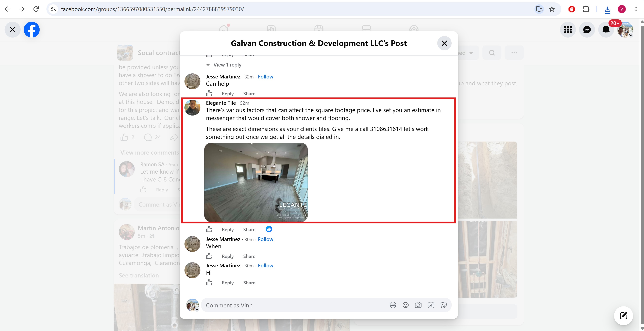Open Elegante Tile profile picture
This screenshot has height=331, width=644.
[x=192, y=108]
